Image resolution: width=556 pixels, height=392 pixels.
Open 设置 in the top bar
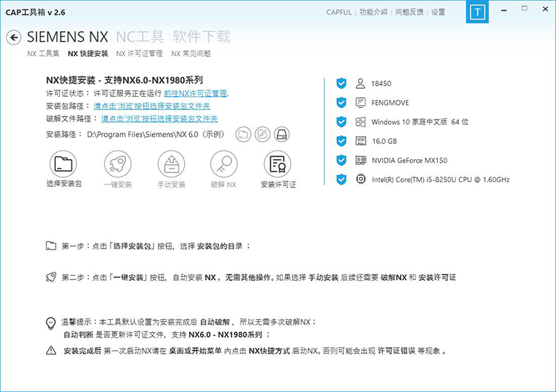click(438, 13)
